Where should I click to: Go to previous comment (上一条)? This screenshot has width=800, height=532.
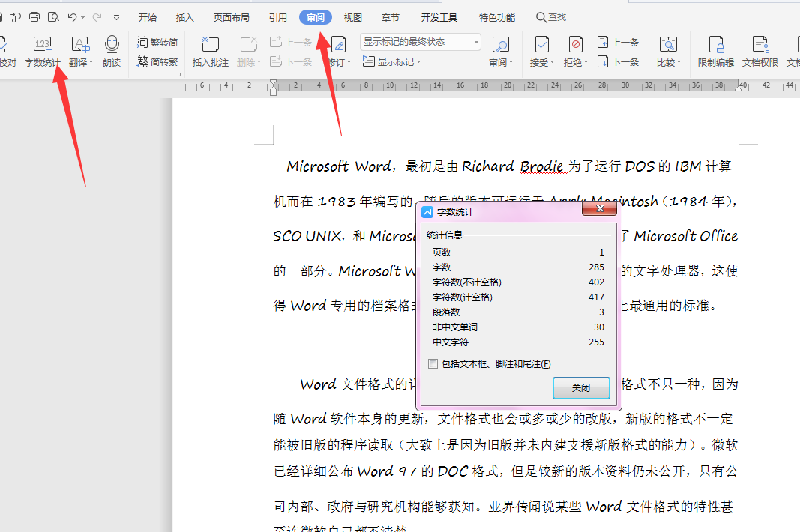[x=291, y=43]
